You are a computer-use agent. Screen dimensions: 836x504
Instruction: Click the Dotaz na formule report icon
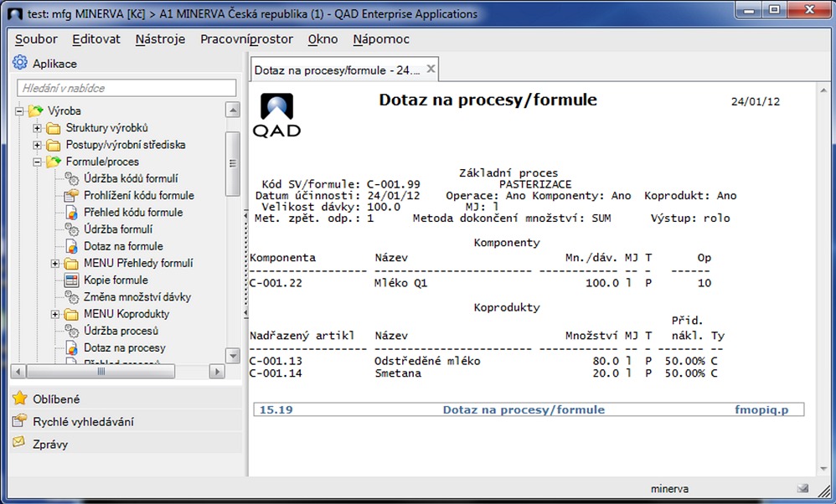pos(71,246)
